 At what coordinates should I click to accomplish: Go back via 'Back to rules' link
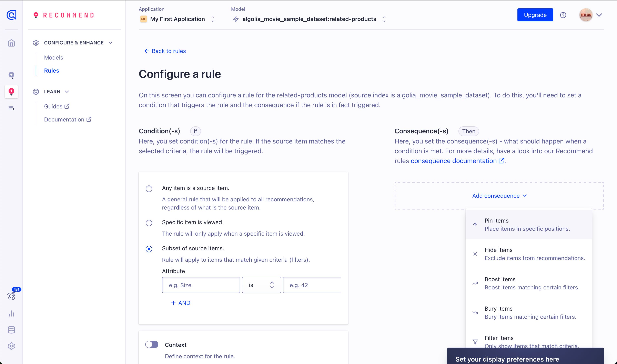165,51
